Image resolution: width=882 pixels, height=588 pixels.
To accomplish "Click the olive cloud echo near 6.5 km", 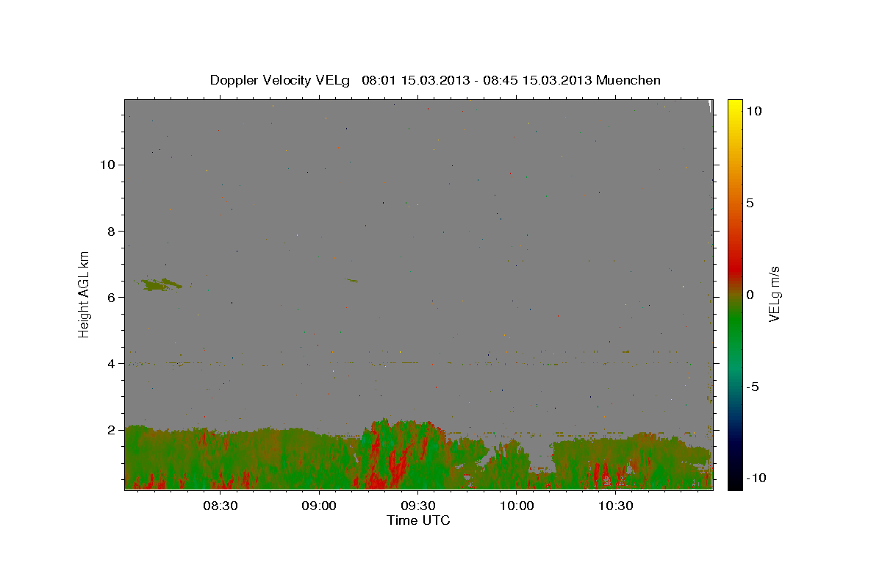I will (162, 284).
